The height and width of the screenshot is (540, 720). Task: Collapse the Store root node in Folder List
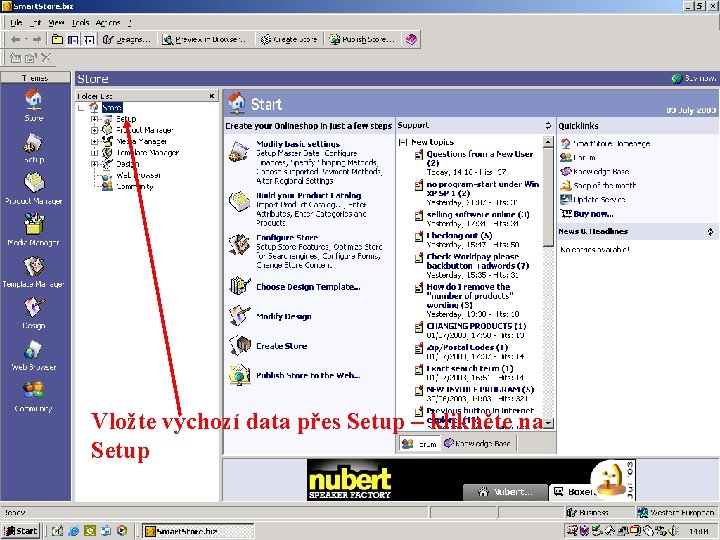coord(81,108)
